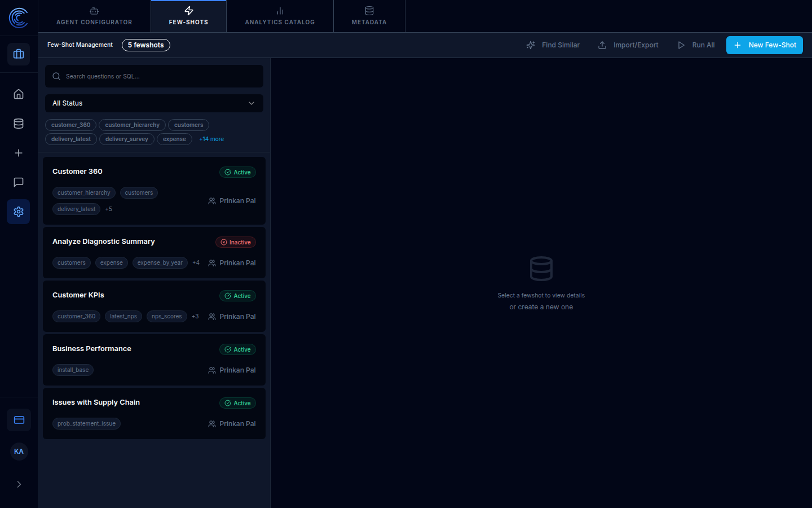Viewport: 812px width, 508px height.
Task: Open the briefcase workspace icon in sidebar
Action: click(19, 54)
